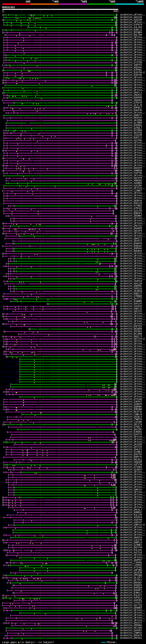Select the UniRef100_A1CPQ0 label
The image size is (146, 644).
pyautogui.click(x=131, y=140)
